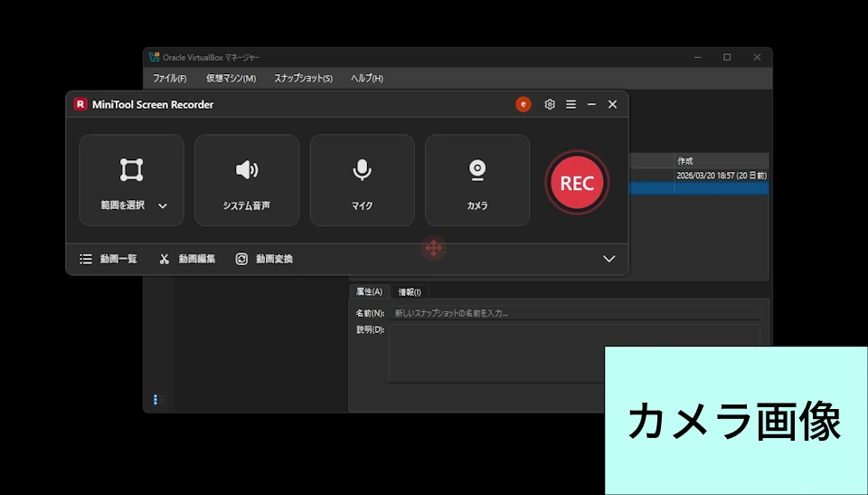This screenshot has width=868, height=495.
Task: Click the 説明(D) description text area
Action: tap(575, 354)
